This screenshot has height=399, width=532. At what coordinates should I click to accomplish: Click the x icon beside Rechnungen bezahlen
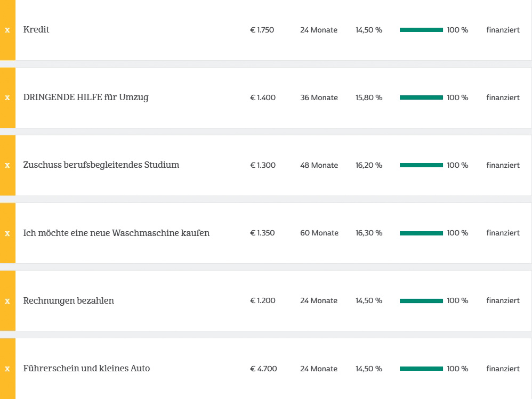click(x=7, y=300)
